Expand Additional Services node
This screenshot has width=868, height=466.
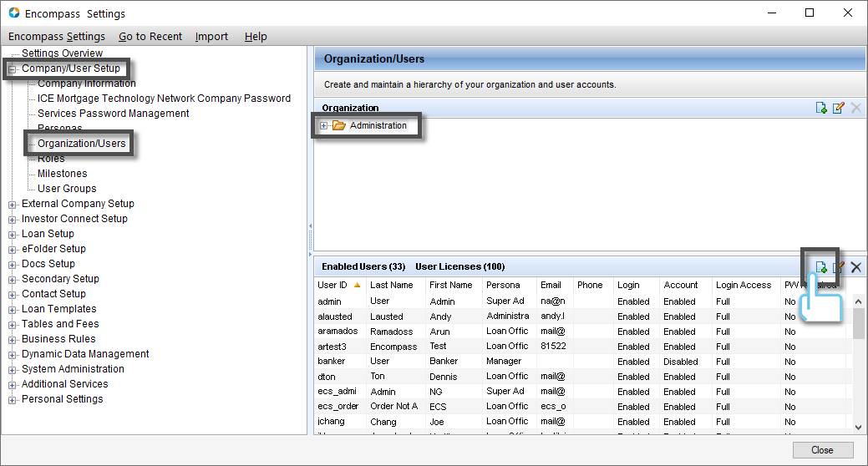[x=13, y=385]
